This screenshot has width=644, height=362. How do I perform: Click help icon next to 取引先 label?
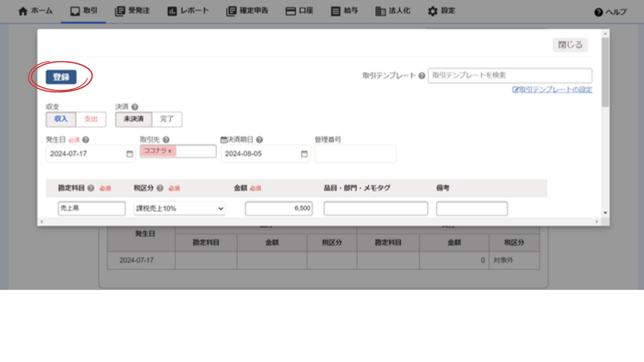[166, 140]
